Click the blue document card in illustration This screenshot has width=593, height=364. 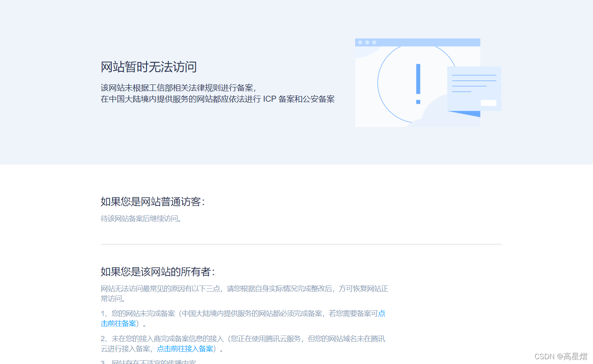point(474,89)
